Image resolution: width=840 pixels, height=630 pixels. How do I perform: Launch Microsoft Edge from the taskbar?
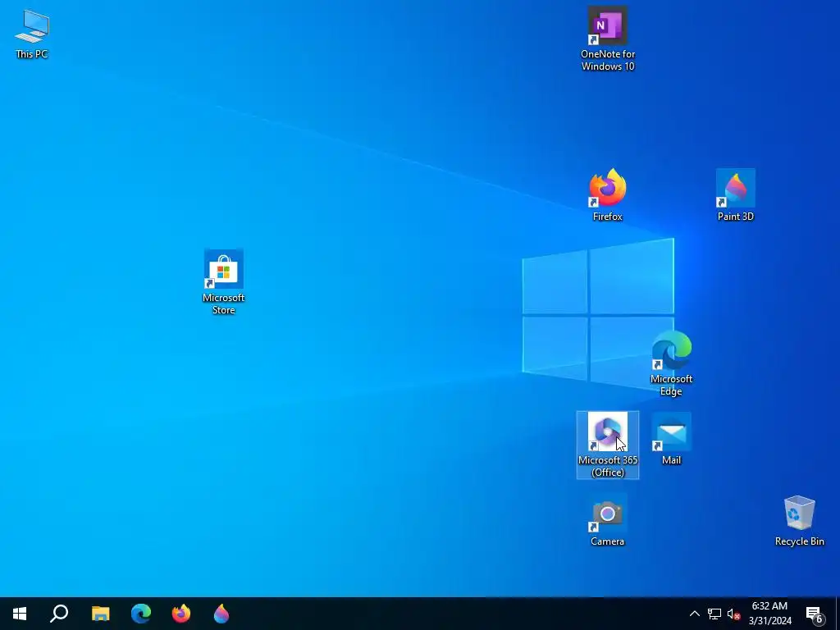[x=141, y=614]
